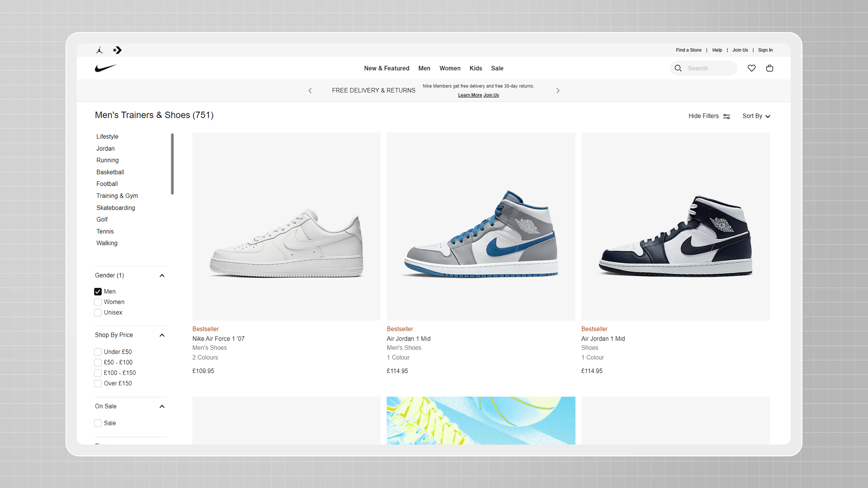Click the Air Jordan 1 Mid title priced Men's Shoes
Viewport: 868px width, 488px height.
pyautogui.click(x=409, y=339)
